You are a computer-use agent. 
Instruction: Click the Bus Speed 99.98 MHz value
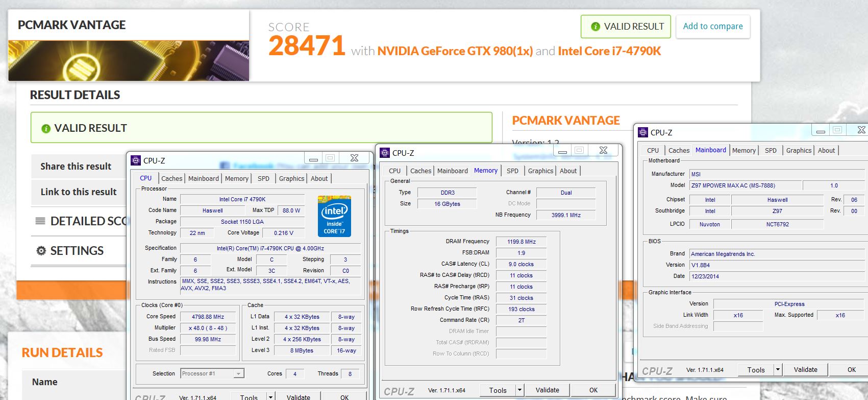[208, 339]
